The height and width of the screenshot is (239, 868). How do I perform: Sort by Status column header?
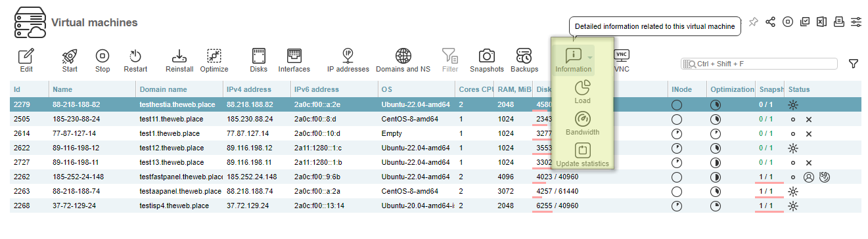[x=823, y=89]
